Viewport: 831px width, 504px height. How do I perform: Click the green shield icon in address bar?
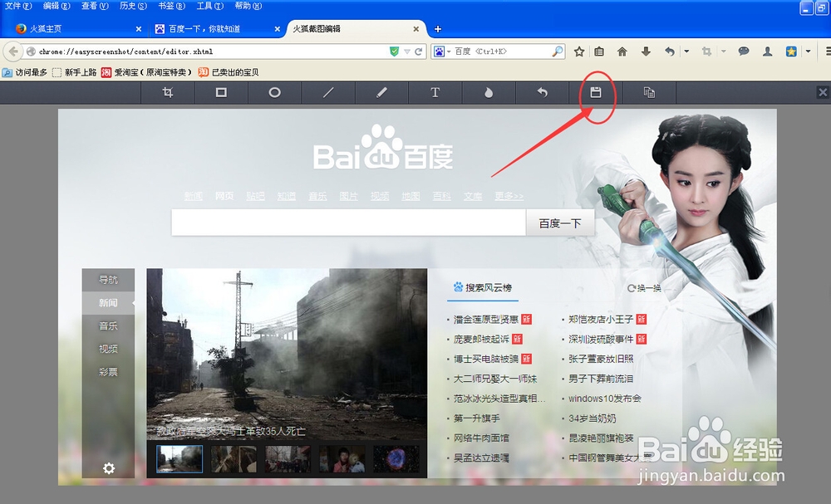[394, 51]
